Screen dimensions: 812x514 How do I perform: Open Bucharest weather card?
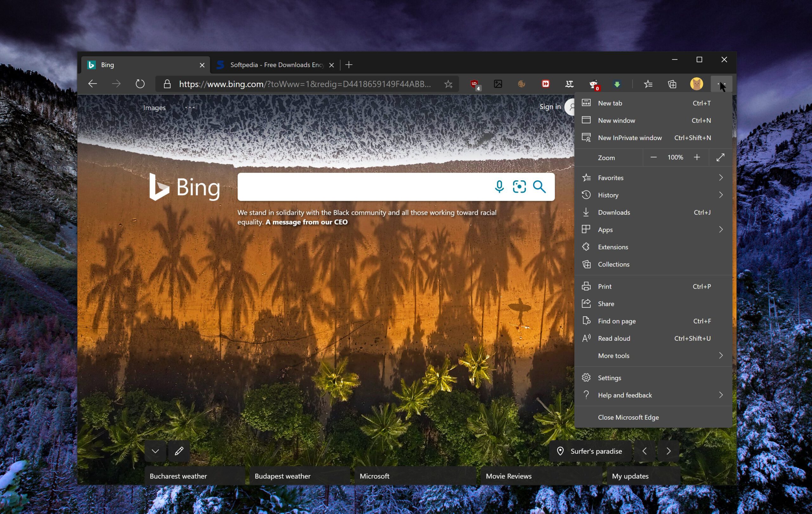point(194,476)
